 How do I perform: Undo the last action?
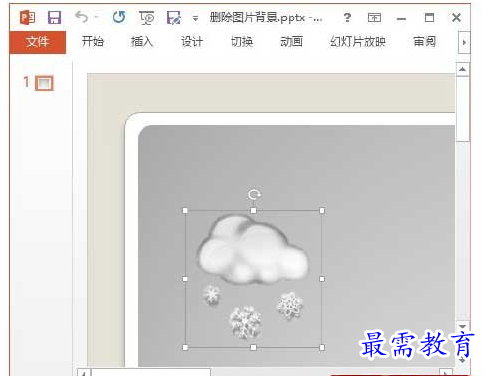click(x=81, y=17)
